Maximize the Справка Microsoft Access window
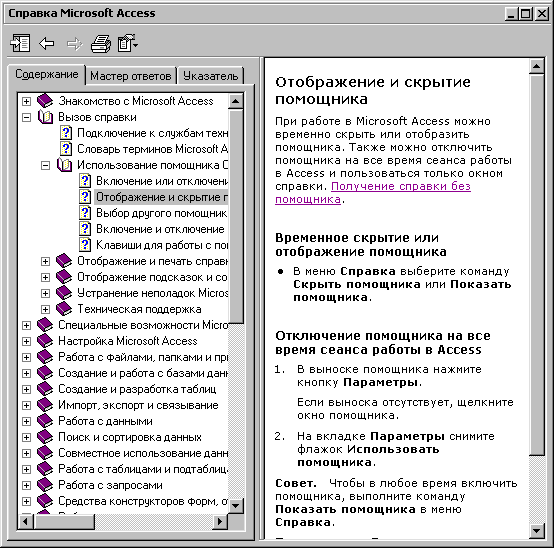 coord(526,14)
